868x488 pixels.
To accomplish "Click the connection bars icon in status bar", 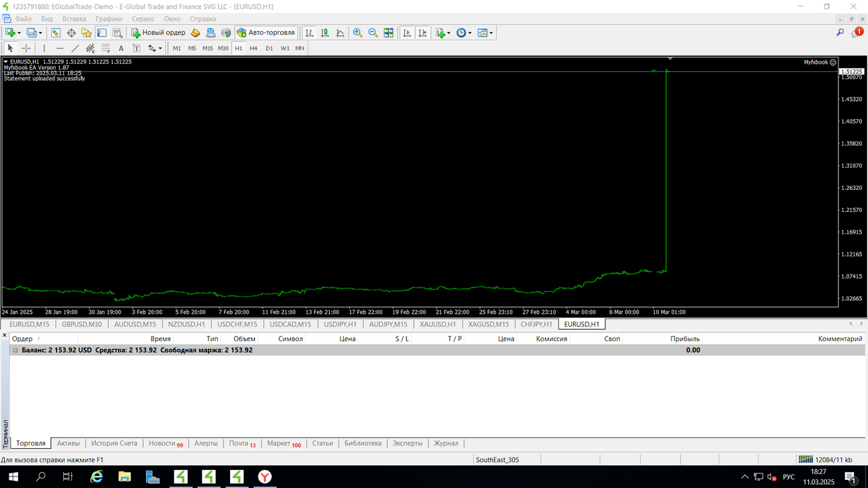I will [x=805, y=460].
